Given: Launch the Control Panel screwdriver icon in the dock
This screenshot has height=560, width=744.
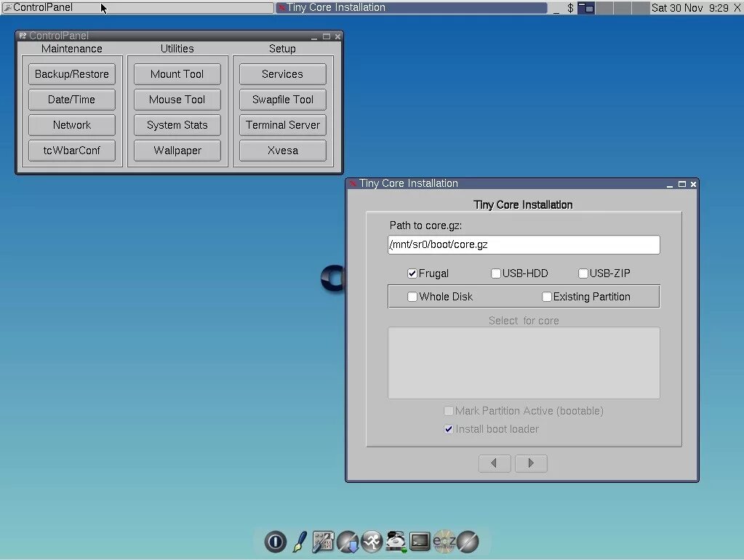Looking at the screenshot, I should pos(323,542).
